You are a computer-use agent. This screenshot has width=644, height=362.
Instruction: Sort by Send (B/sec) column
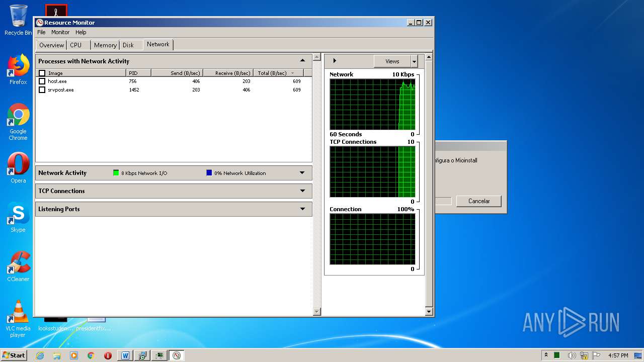click(x=177, y=73)
